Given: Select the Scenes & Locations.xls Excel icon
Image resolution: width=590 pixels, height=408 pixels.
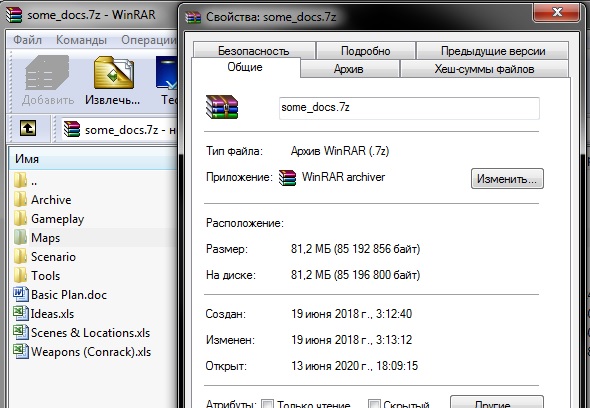Looking at the screenshot, I should 21,332.
